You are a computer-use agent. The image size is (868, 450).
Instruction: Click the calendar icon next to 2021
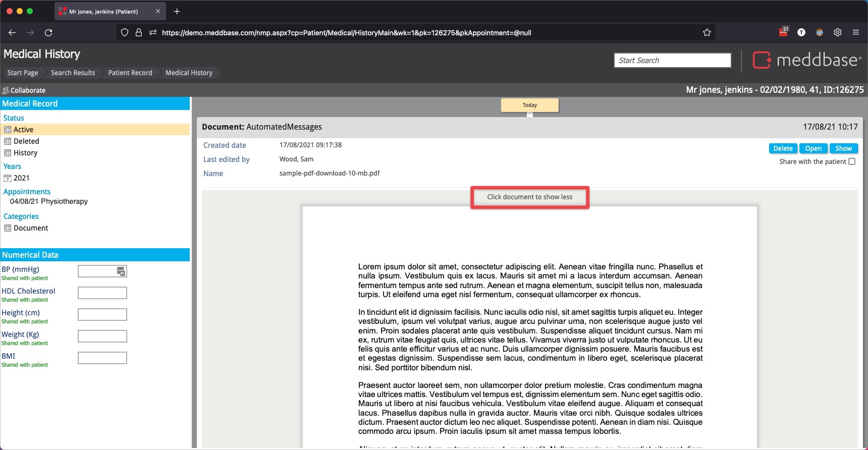tap(8, 178)
